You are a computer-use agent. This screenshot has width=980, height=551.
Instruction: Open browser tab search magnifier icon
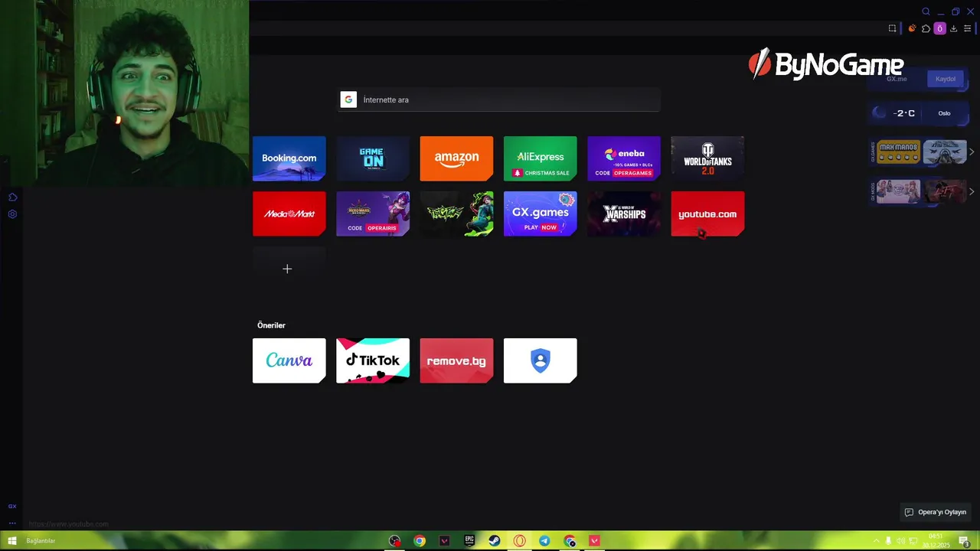[x=926, y=11]
